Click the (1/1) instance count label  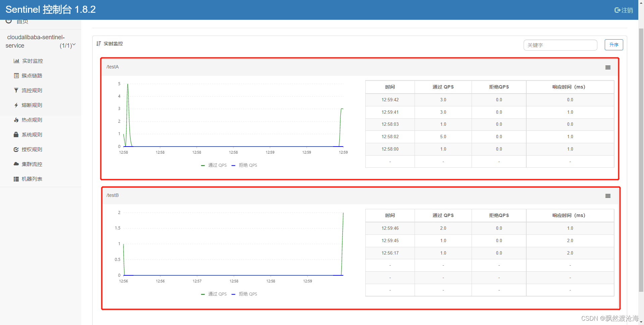coord(66,46)
